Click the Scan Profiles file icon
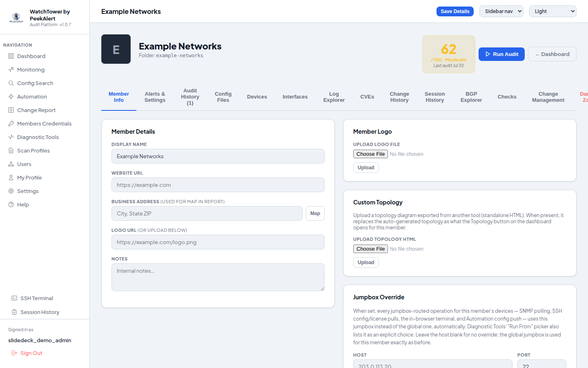This screenshot has width=588, height=368. [11, 150]
